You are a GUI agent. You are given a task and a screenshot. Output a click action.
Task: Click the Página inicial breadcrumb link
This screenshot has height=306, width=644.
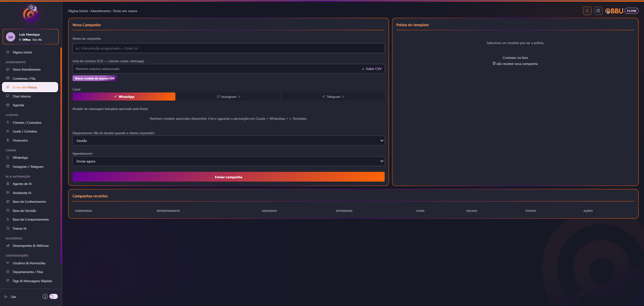tap(78, 11)
